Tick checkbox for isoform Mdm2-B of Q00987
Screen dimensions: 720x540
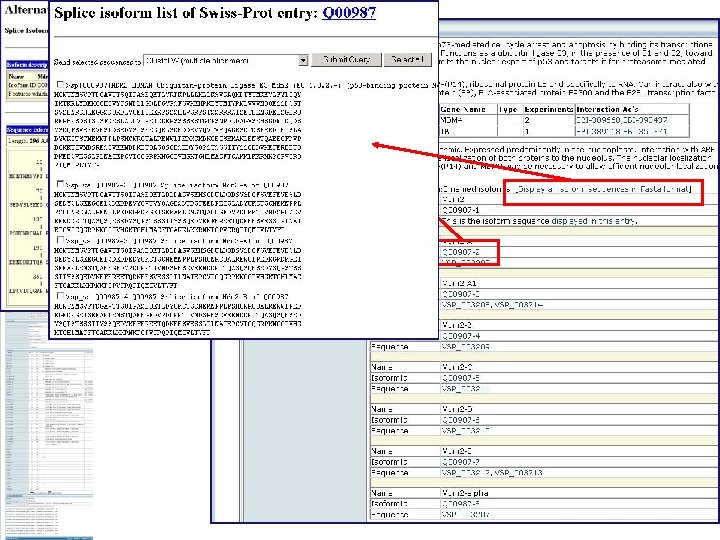pyautogui.click(x=60, y=296)
